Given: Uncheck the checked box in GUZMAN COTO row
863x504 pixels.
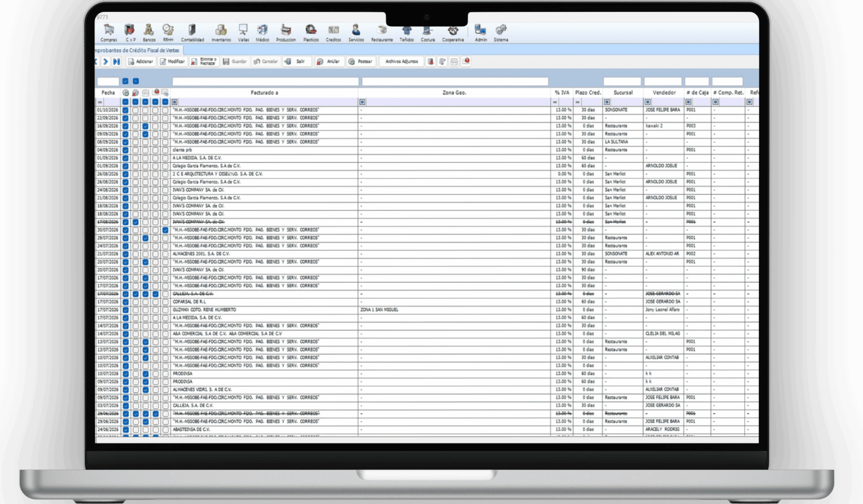Looking at the screenshot, I should coord(125,310).
